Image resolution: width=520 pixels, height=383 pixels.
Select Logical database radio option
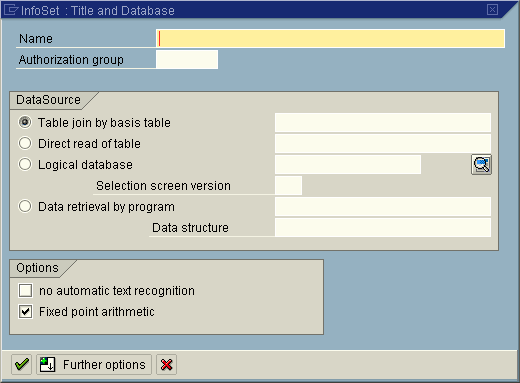25,164
